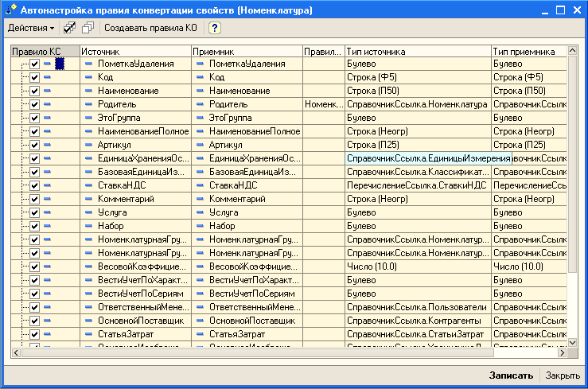This screenshot has width=588, height=389.
Task: Click the Правило КС column header
Action: click(45, 52)
